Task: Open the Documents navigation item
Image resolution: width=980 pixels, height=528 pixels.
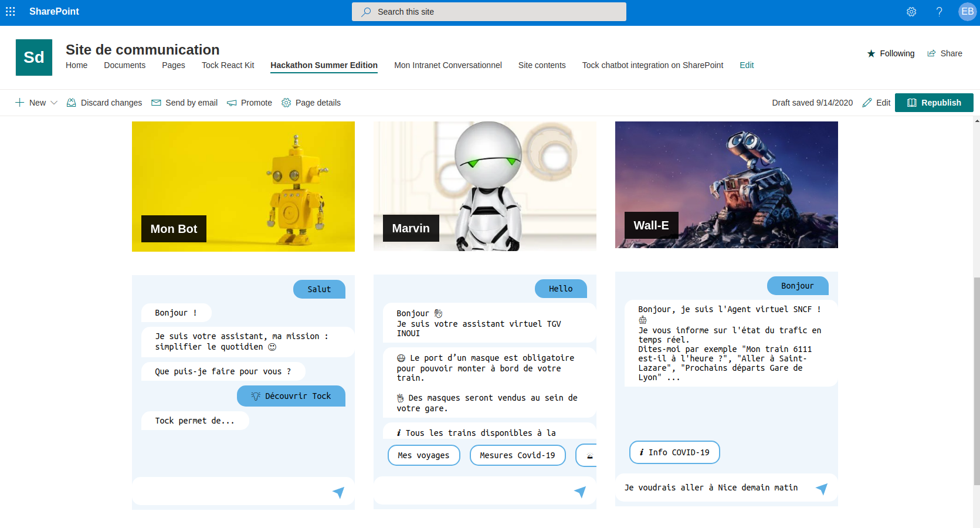Action: (x=124, y=65)
